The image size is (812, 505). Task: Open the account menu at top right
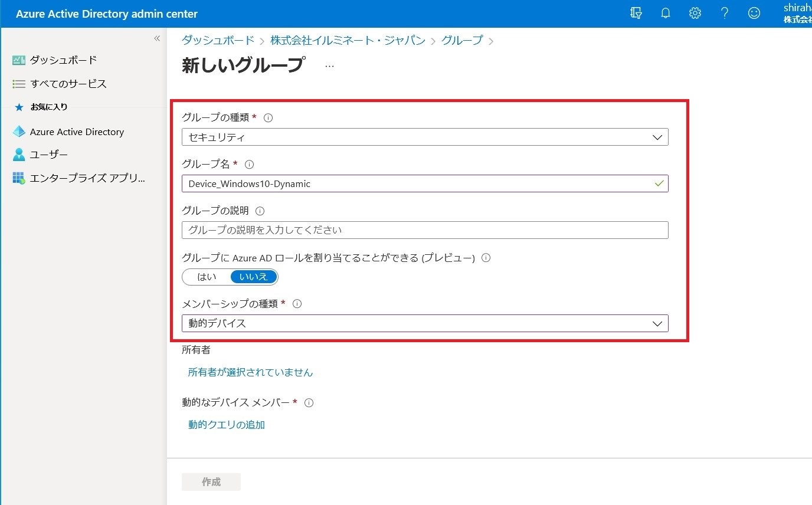pos(797,14)
